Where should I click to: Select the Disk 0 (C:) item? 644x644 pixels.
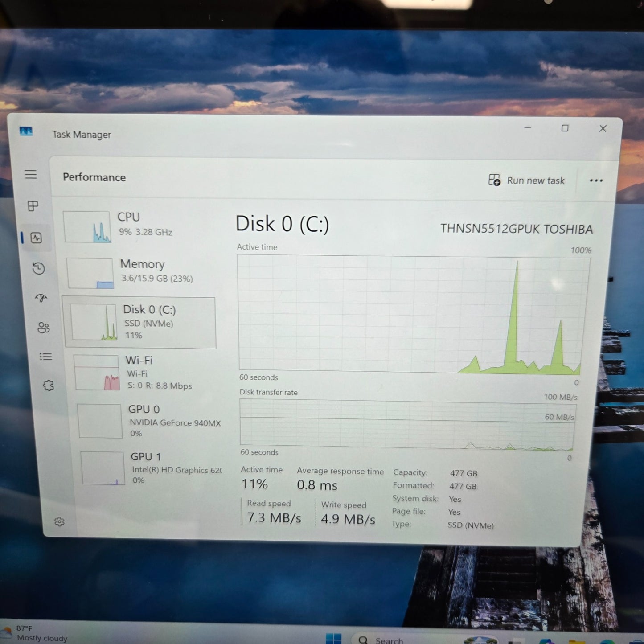click(x=140, y=323)
